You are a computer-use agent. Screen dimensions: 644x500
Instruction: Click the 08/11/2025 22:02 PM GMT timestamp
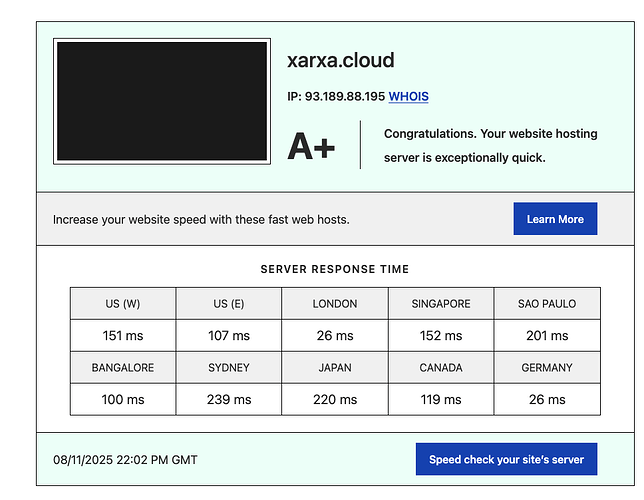point(125,460)
